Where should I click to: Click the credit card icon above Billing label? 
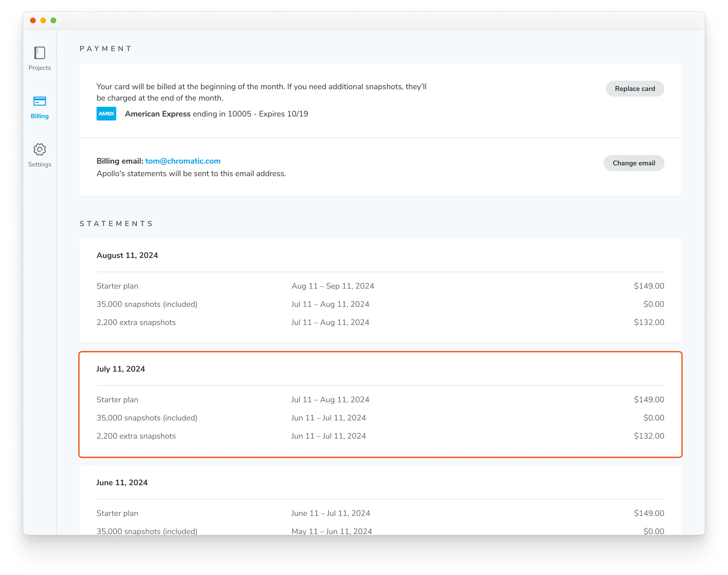(x=39, y=101)
